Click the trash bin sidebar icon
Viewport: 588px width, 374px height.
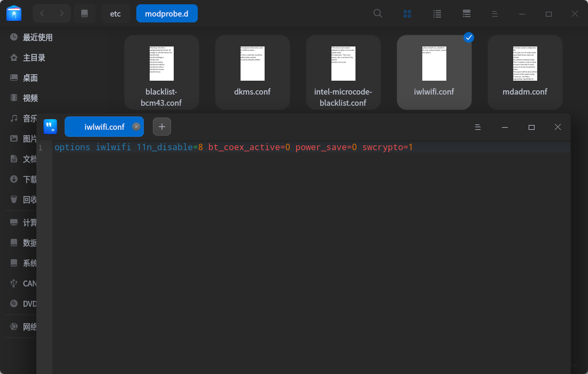tap(14, 199)
